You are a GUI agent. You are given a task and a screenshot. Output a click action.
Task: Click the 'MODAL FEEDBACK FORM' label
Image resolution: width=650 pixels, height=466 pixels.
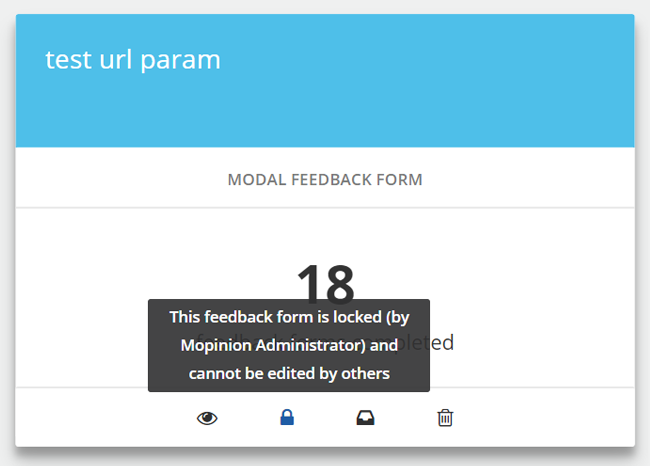(x=325, y=180)
